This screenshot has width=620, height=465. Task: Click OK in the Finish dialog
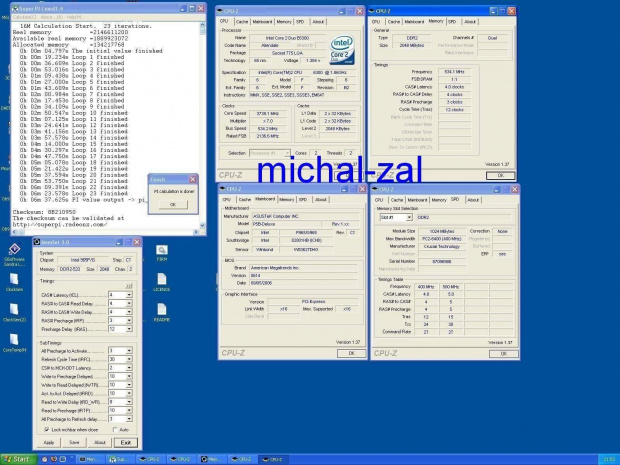point(173,204)
